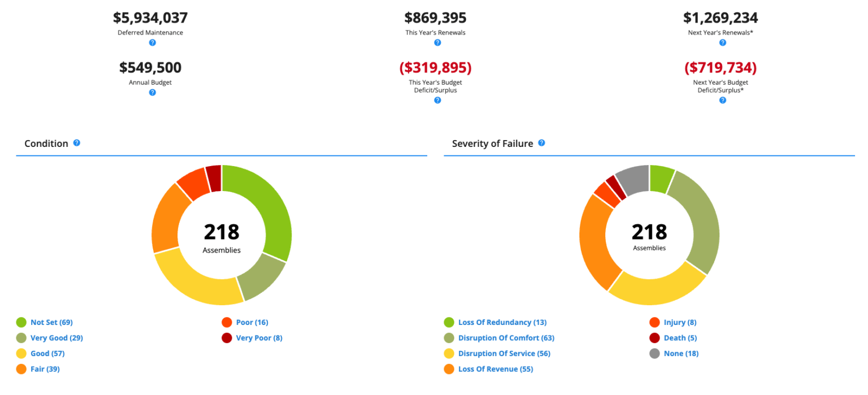Click the red Poor legend color dot
868x395 pixels.
click(x=227, y=323)
